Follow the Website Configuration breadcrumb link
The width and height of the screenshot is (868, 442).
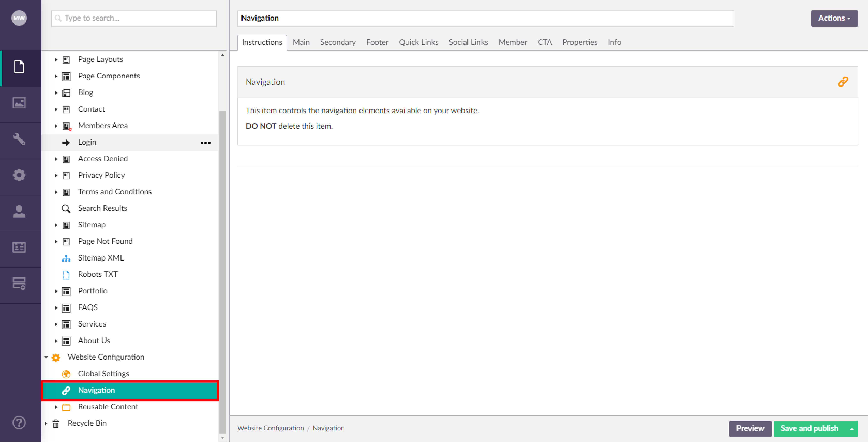(x=271, y=428)
